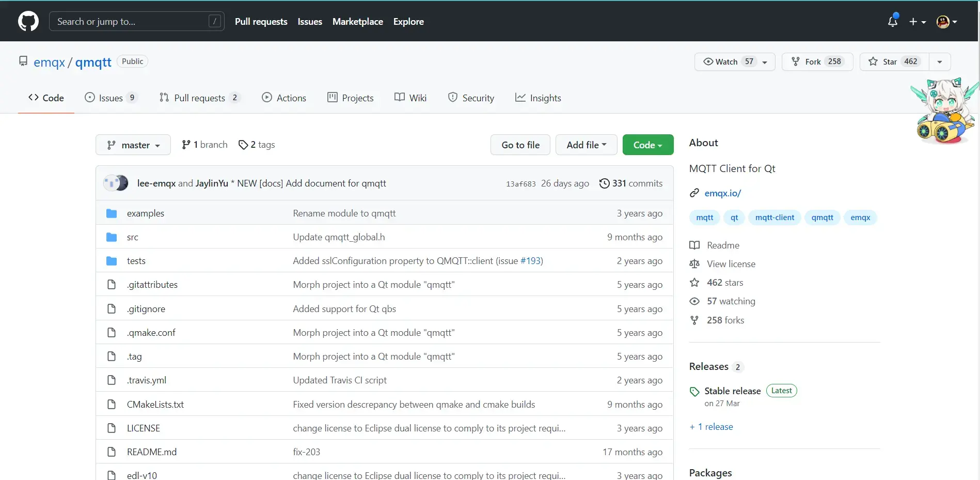
Task: Click the LICENSE file icon
Action: tap(112, 428)
